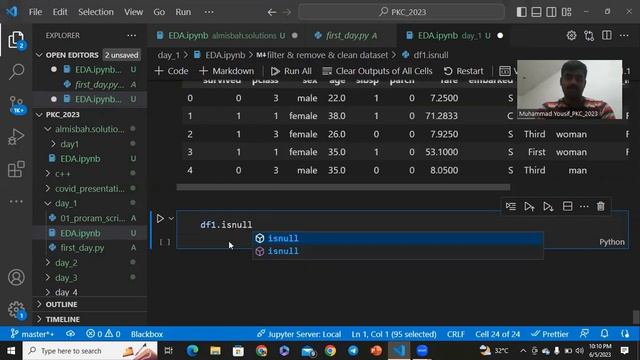Open master branch in status bar
640x360 pixels.
(32, 334)
